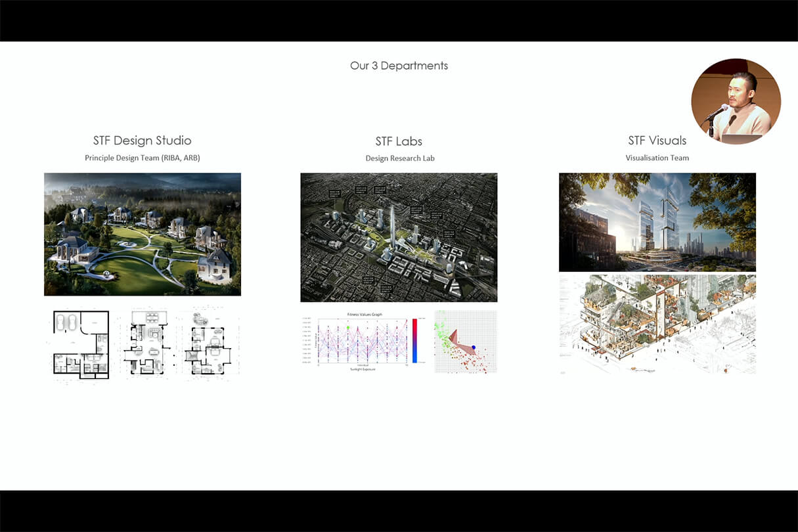The image size is (798, 532).
Task: Select the "STF Design Studio" heading
Action: tap(142, 141)
